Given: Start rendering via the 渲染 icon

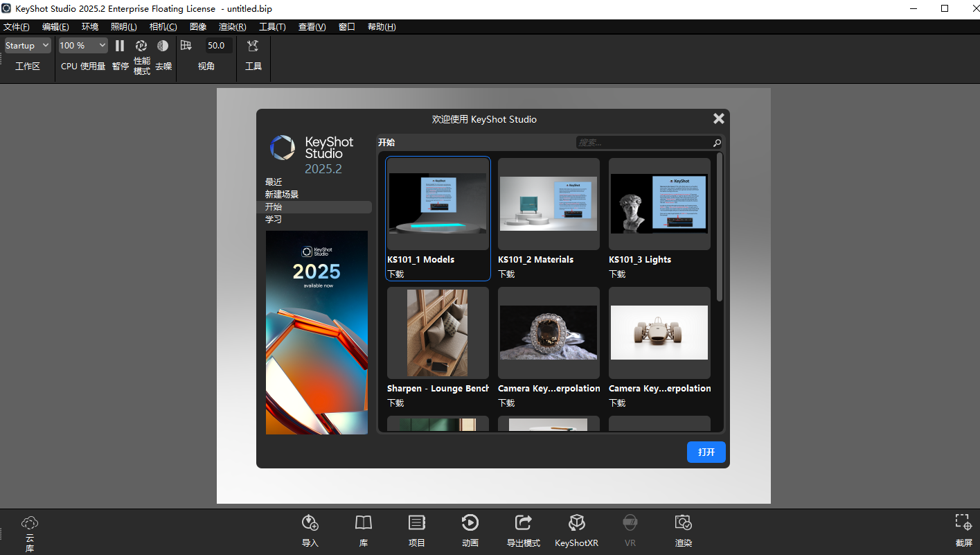Looking at the screenshot, I should (683, 529).
